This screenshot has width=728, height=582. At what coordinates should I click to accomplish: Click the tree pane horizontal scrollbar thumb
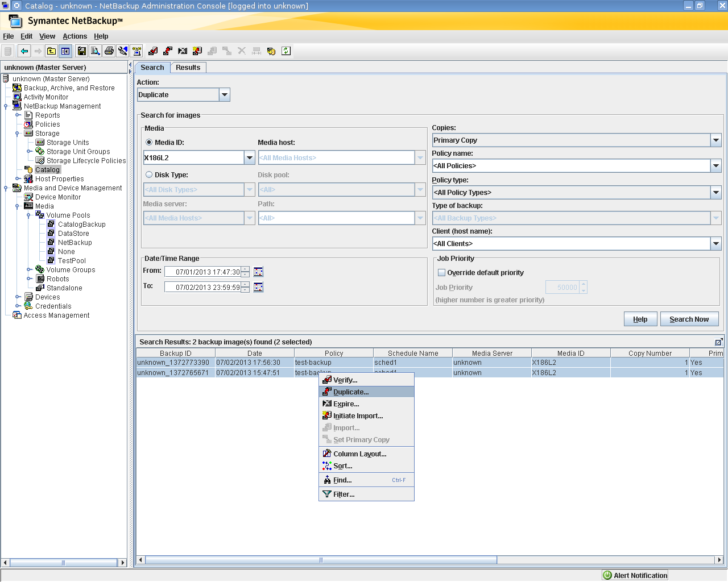(x=63, y=563)
